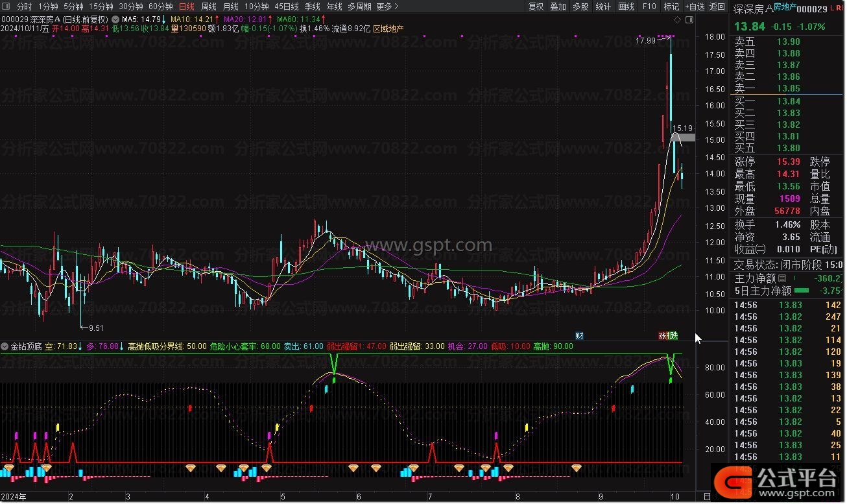Screen dimensions: 847x504
Task: Switch to 月线 monthly chart
Action: (230, 6)
